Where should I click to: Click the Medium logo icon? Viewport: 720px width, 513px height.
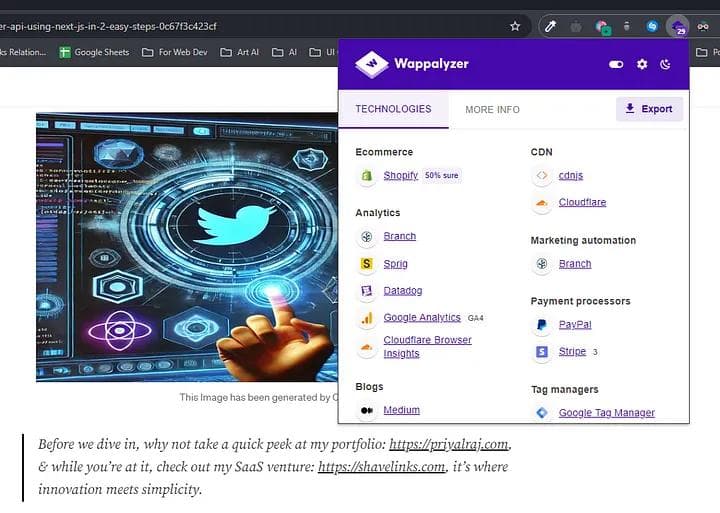pos(366,411)
